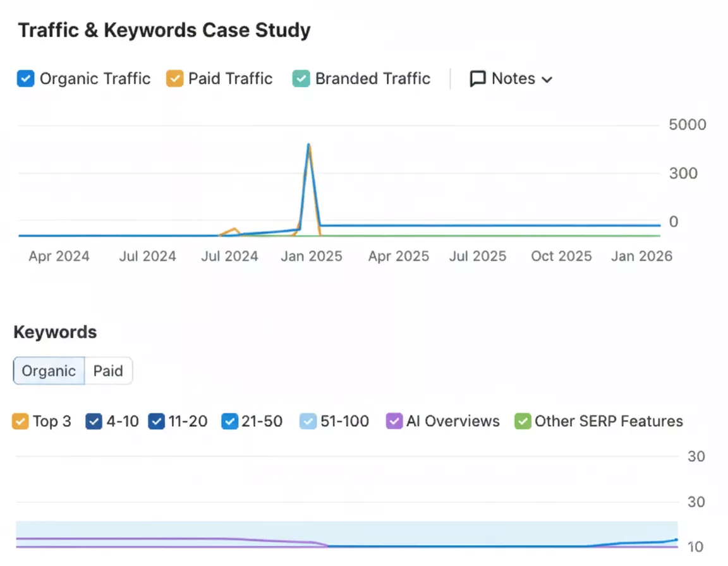
Task: Click the blue end point of the keywords line
Action: [x=676, y=539]
